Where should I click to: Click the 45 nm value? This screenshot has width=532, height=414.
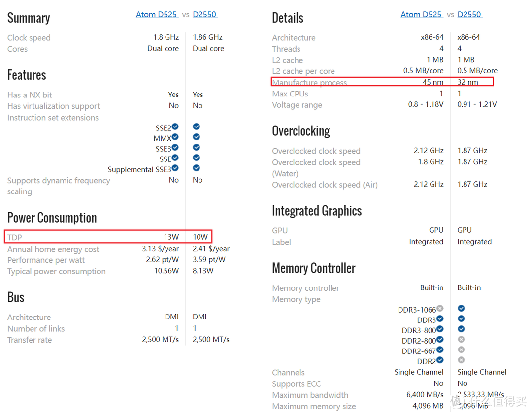[433, 82]
